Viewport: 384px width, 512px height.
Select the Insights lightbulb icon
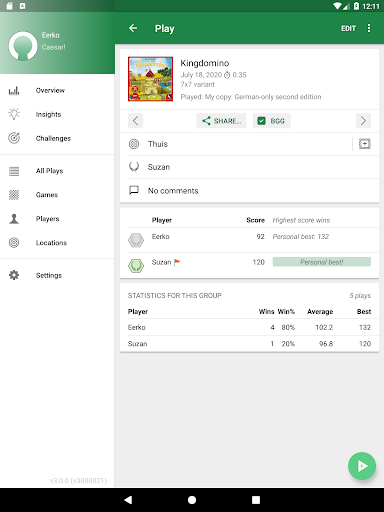pos(14,114)
